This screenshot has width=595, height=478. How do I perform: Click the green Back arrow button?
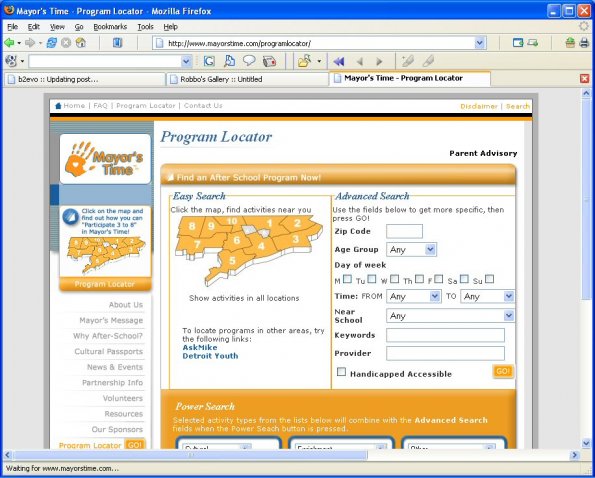pyautogui.click(x=9, y=43)
